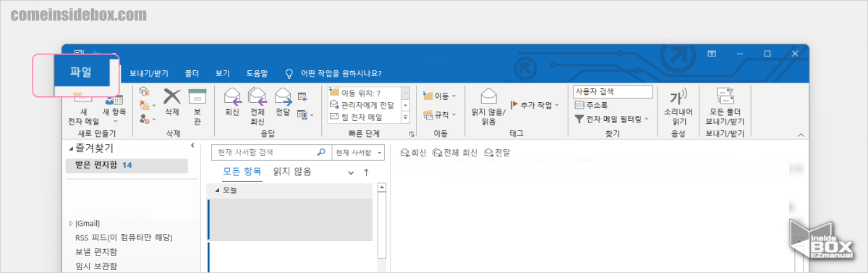868x273 pixels.
Task: Open the 폴더 ribbon tab
Action: click(192, 73)
